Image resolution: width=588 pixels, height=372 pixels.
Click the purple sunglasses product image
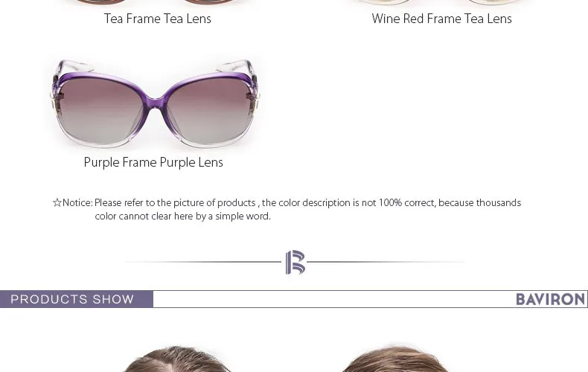[x=155, y=103]
